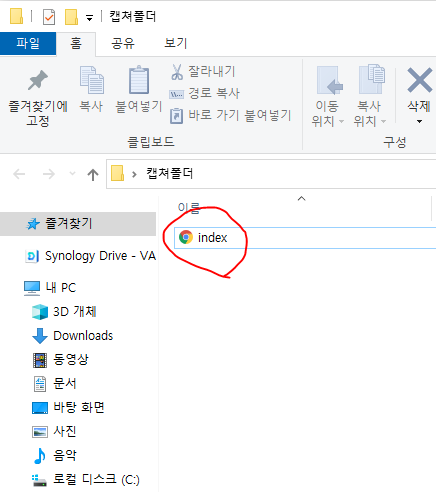Select 바로 가기 붙여넣기 (paste shortcut)
436x492 pixels.
[230, 115]
